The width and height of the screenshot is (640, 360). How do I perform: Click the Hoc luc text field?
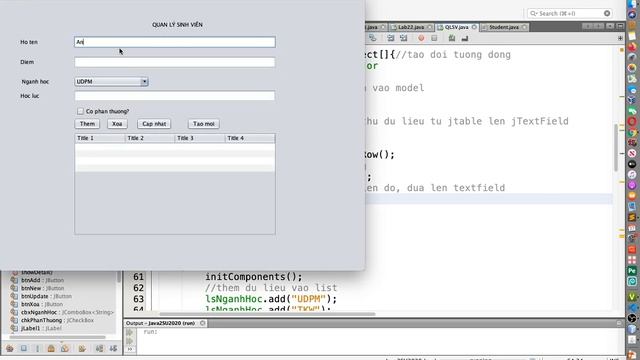(x=175, y=96)
